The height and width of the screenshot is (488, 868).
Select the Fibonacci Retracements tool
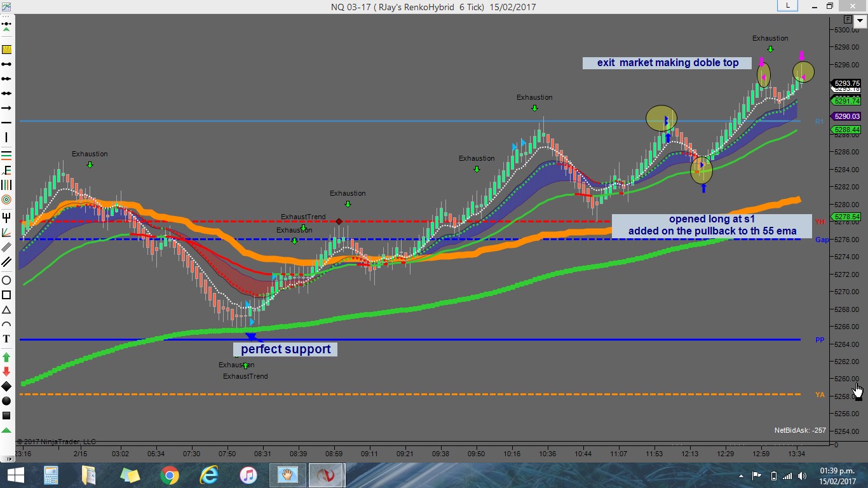[6, 154]
